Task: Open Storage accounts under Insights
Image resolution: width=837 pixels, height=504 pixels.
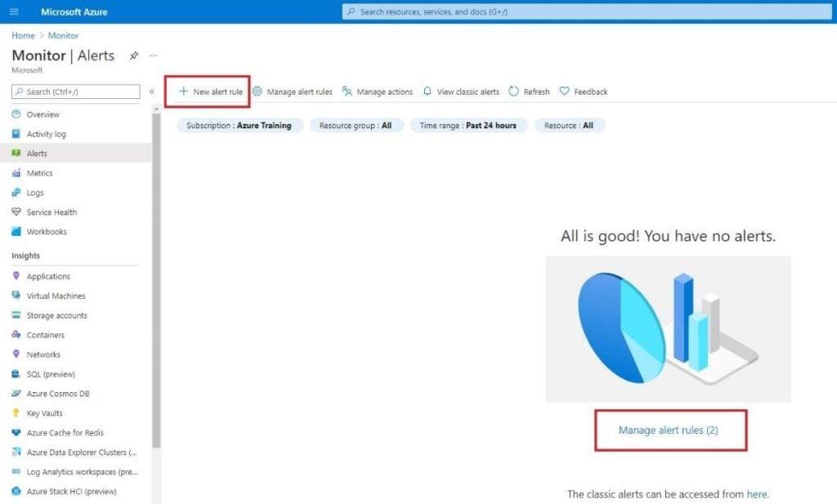Action: pos(58,315)
